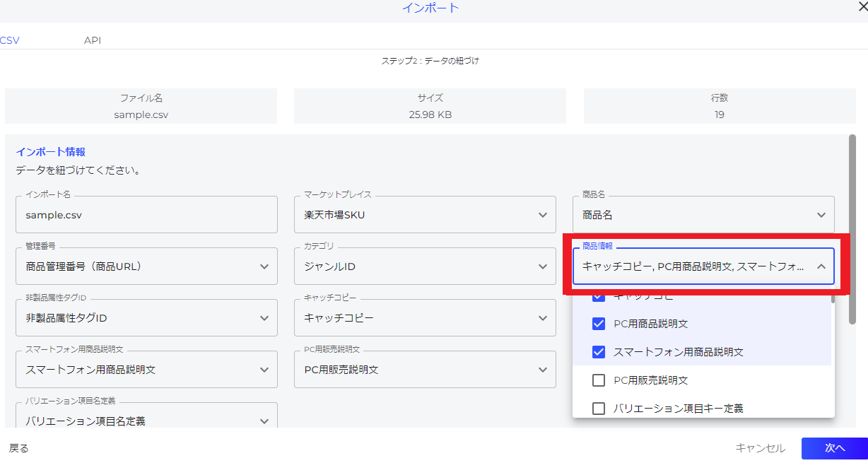Click the ステップ2：データの紐づけ label
This screenshot has height=463, width=868.
click(430, 61)
